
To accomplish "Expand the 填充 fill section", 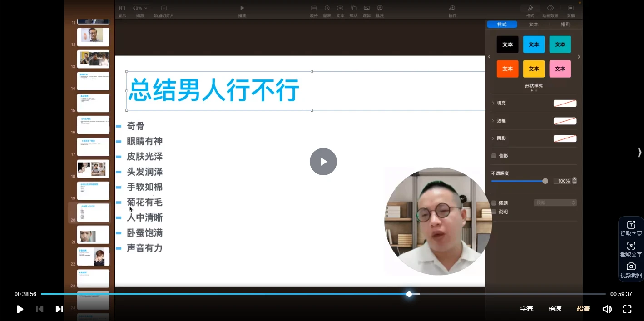I will 493,103.
